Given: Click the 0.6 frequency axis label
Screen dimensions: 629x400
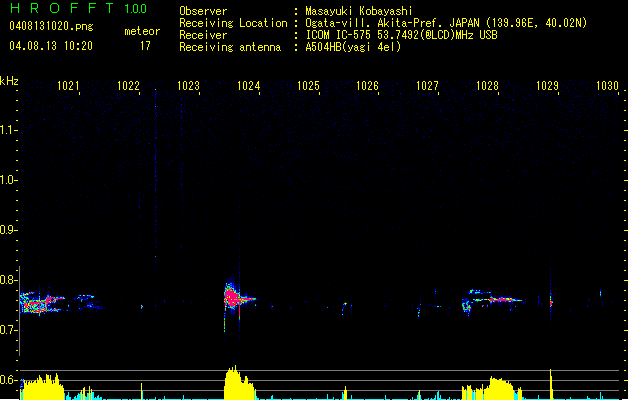Looking at the screenshot, I should [8, 380].
